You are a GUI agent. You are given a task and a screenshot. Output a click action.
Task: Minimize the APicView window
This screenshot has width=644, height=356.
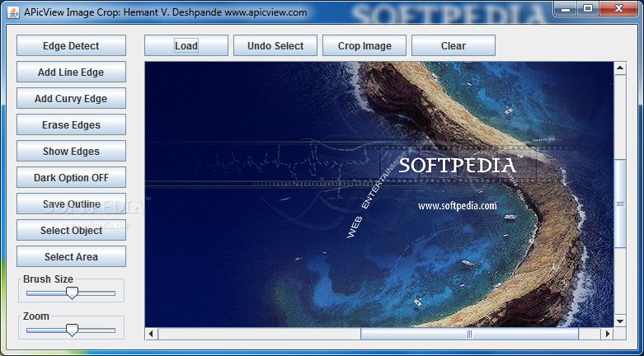(565, 8)
